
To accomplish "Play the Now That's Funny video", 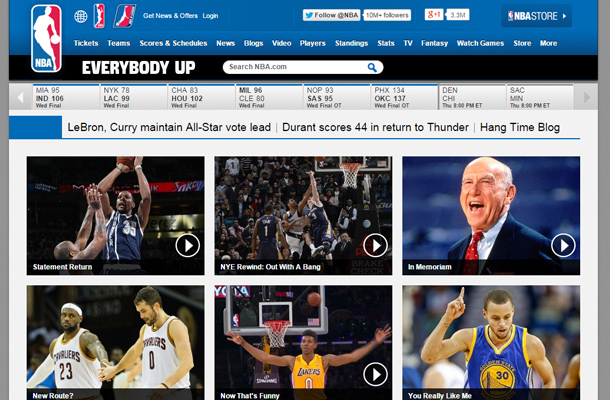I will (x=375, y=374).
